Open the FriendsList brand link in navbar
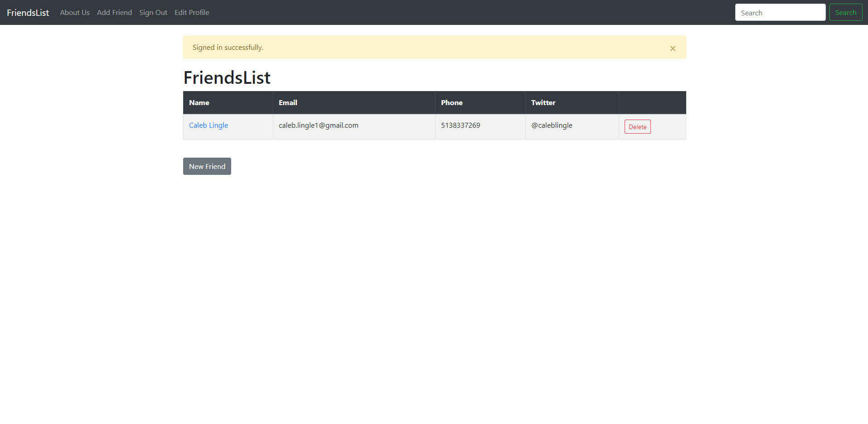The width and height of the screenshot is (868, 424). [x=28, y=13]
